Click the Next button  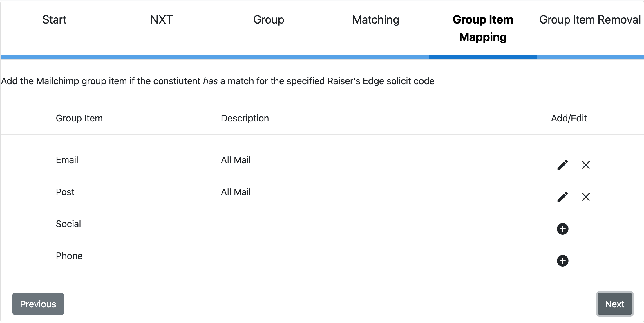point(615,304)
